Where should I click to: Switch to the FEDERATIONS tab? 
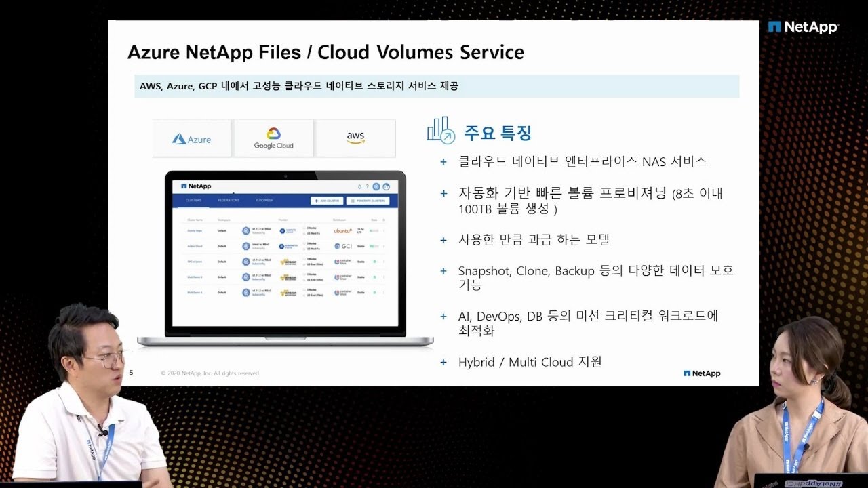pyautogui.click(x=229, y=201)
